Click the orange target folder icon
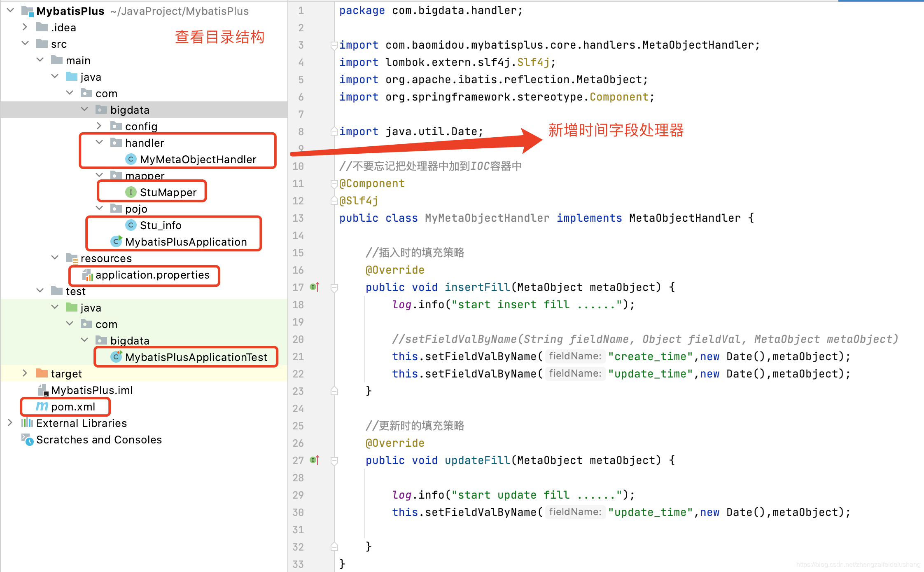 (x=42, y=373)
